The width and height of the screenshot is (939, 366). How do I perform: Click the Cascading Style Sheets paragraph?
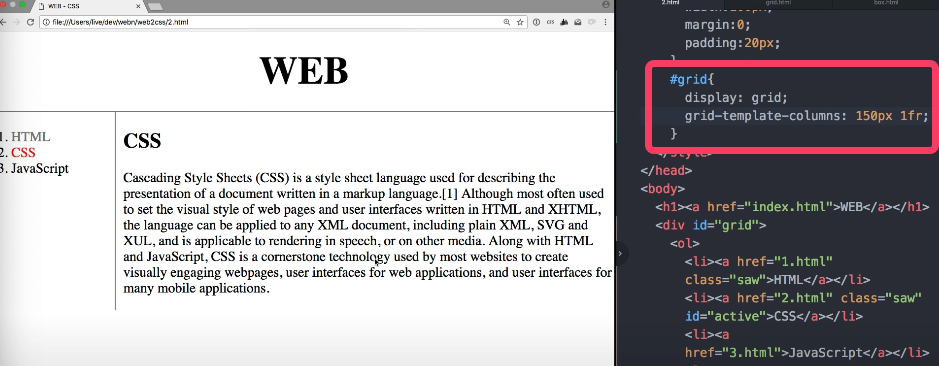point(367,233)
